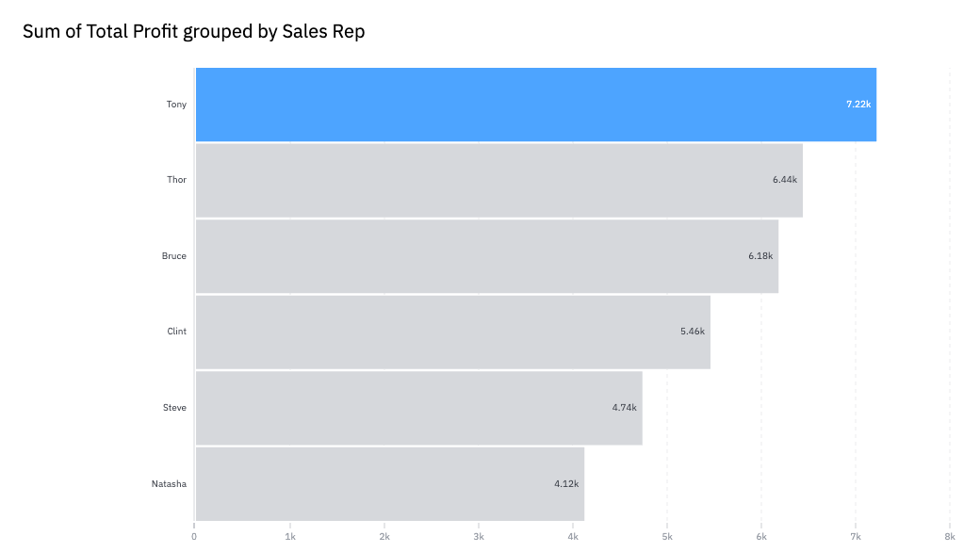The height and width of the screenshot is (552, 980).
Task: Click the 8k axis tick label
Action: [x=950, y=537]
